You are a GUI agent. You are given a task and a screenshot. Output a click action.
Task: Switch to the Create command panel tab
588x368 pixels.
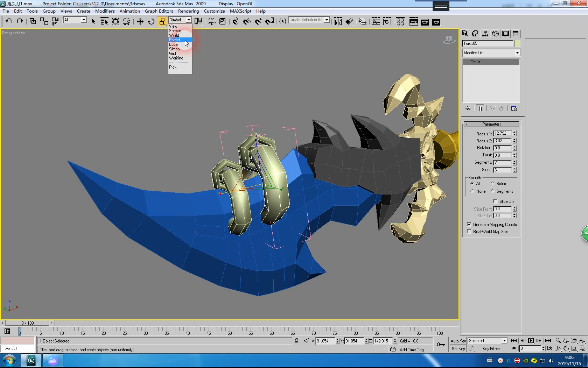coord(465,34)
